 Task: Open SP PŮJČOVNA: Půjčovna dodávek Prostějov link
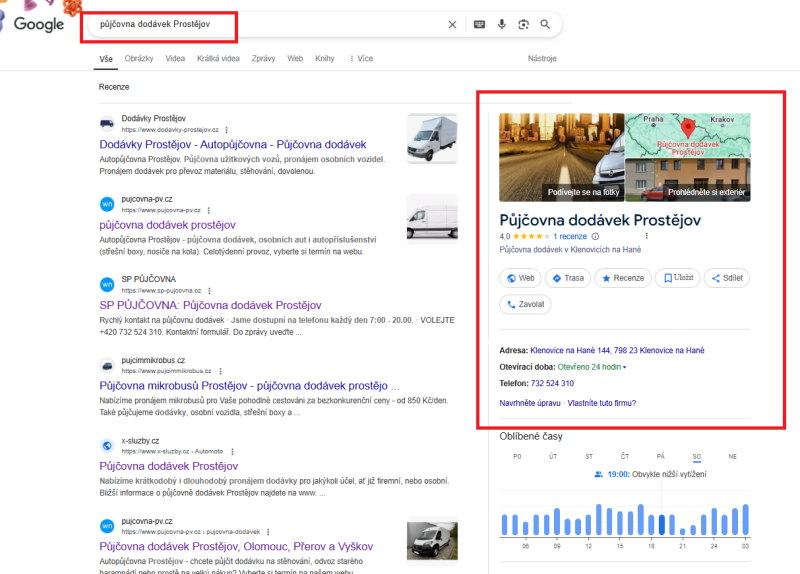(210, 305)
